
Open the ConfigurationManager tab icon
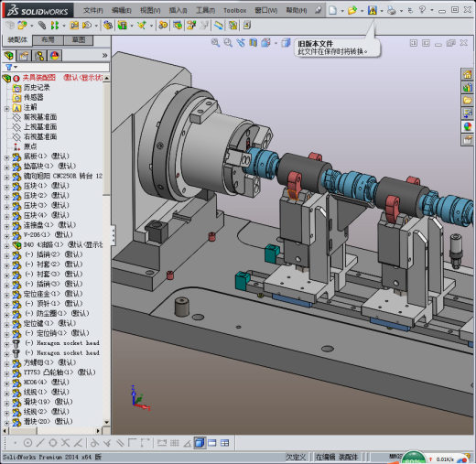39,56
